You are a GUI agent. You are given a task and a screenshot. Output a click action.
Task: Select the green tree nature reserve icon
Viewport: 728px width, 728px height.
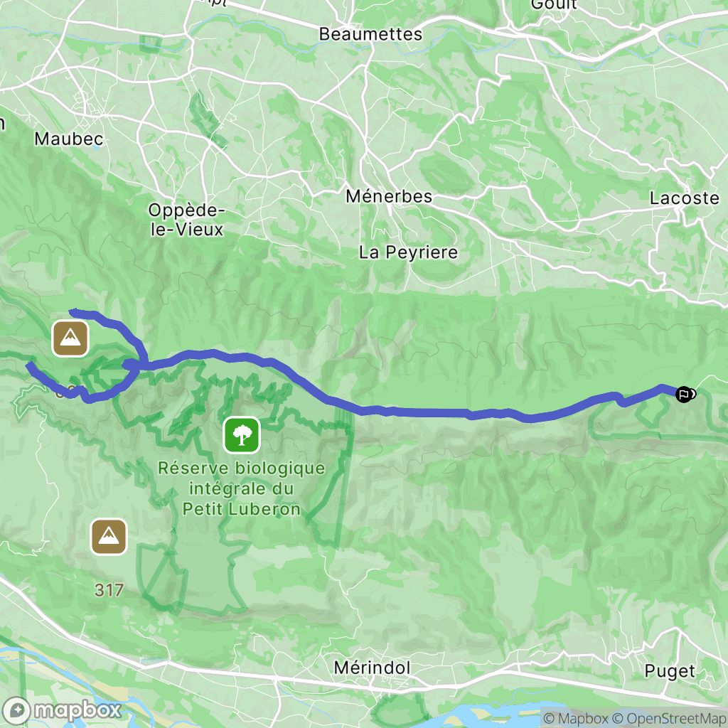[242, 435]
